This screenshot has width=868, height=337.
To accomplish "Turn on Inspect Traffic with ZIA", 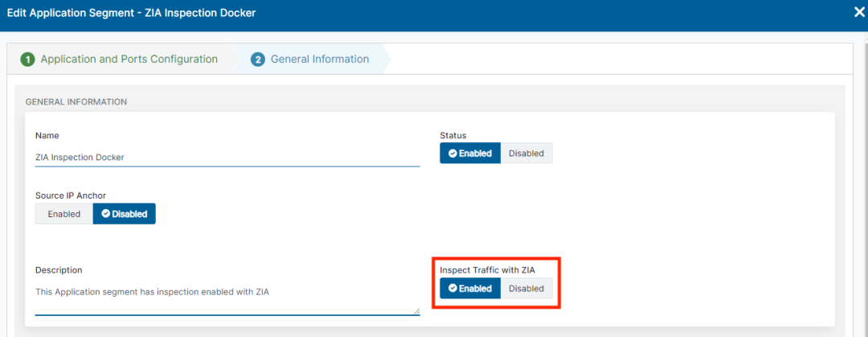I will 470,289.
